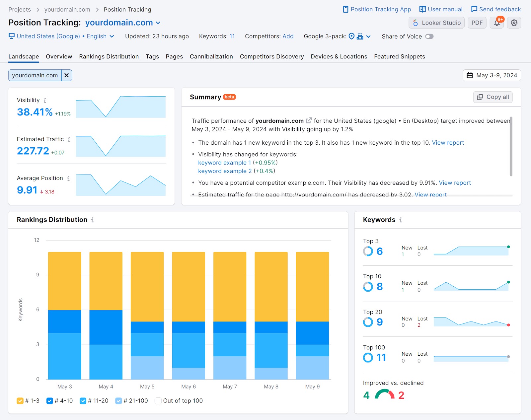This screenshot has width=531, height=420.
Task: Copy all Summary insights
Action: 493,97
